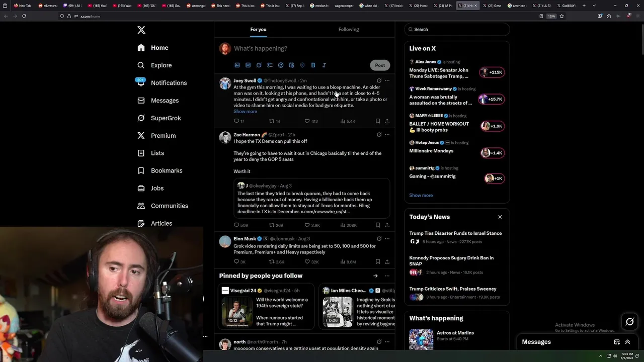Click the Grok enhance compose icon

click(x=259, y=65)
